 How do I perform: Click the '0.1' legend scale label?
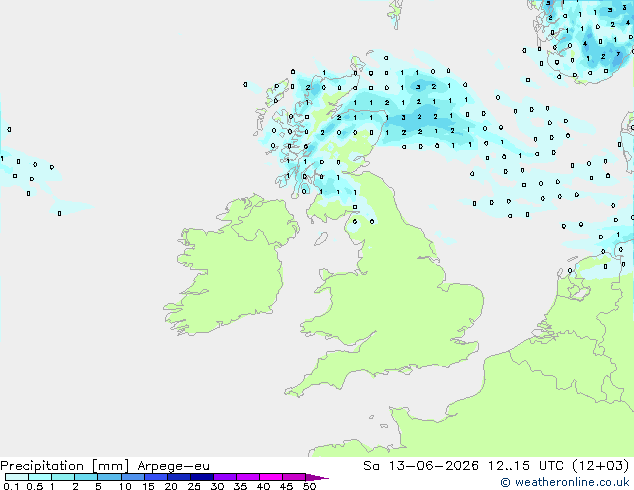pyautogui.click(x=11, y=486)
